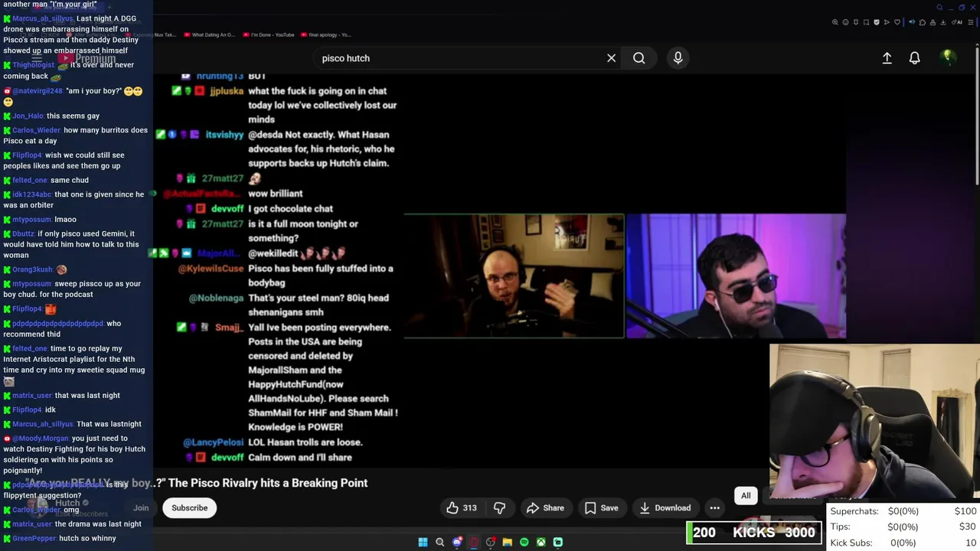Click the browser send/flow arrow icon
Image resolution: width=980 pixels, height=551 pixels.
click(887, 22)
